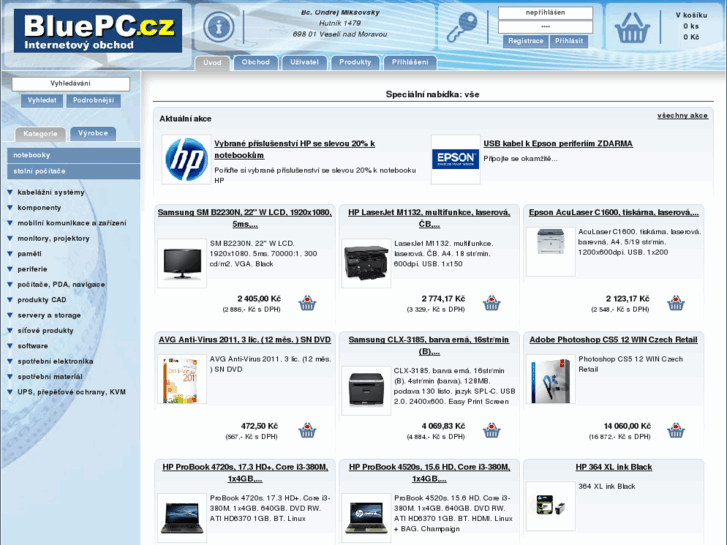Click the BluePC.cz logo
727x545 pixels.
click(x=98, y=31)
